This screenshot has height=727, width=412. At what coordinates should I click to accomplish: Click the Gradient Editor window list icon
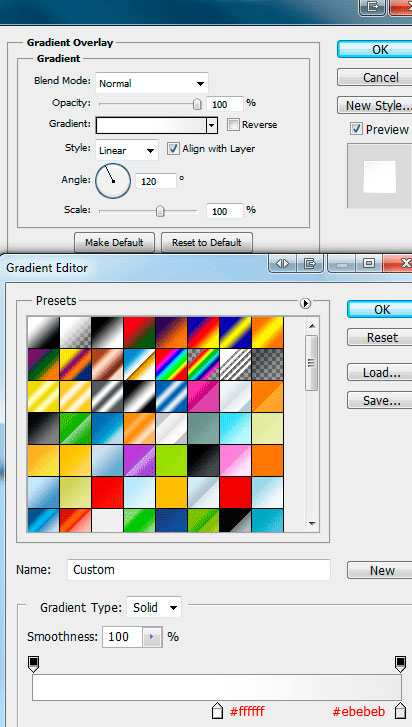tap(310, 263)
